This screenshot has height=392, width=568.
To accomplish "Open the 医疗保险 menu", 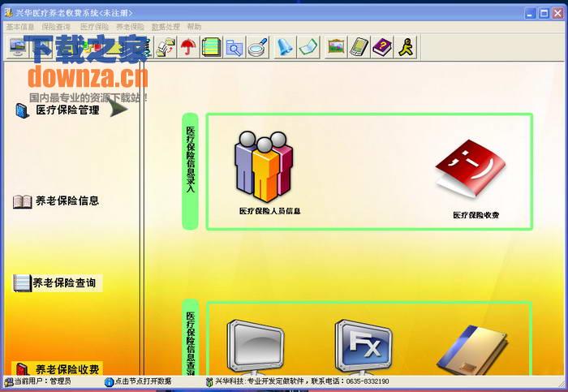I will pos(95,27).
